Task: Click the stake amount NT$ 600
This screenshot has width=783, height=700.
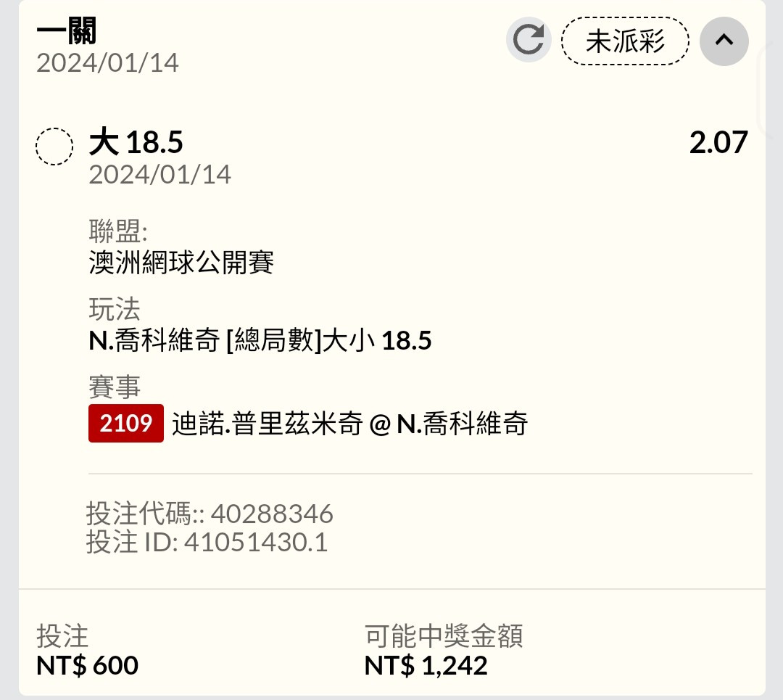Action: 88,665
